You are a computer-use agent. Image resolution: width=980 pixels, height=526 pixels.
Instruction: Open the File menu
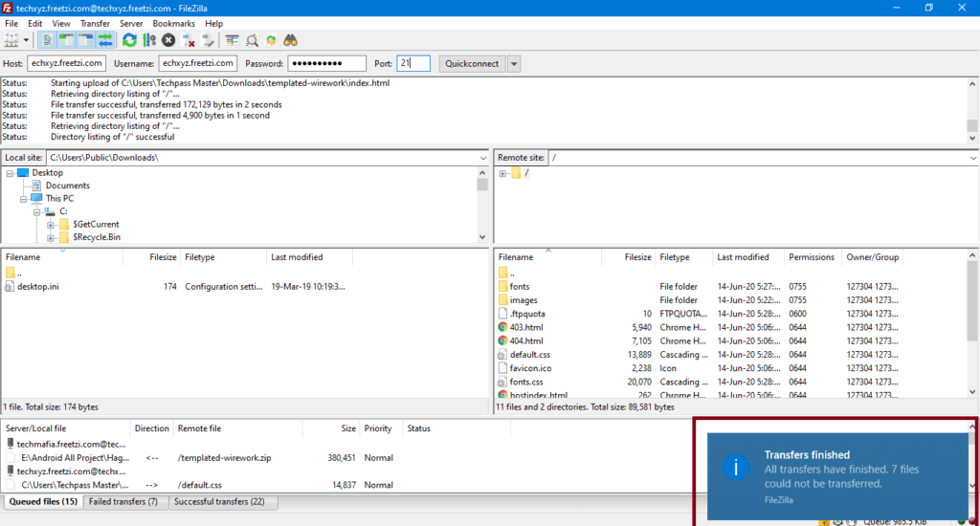(11, 23)
